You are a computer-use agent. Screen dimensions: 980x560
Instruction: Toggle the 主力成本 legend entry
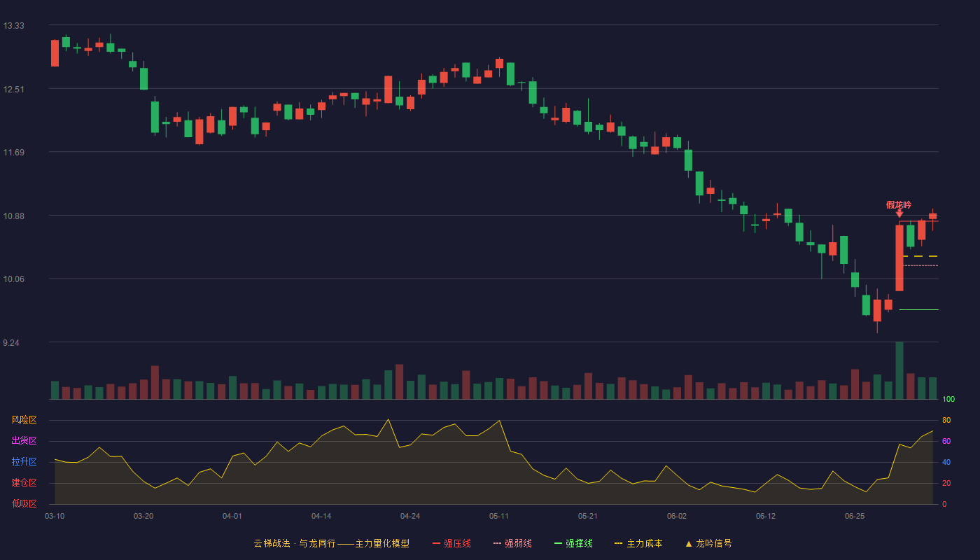(x=638, y=543)
